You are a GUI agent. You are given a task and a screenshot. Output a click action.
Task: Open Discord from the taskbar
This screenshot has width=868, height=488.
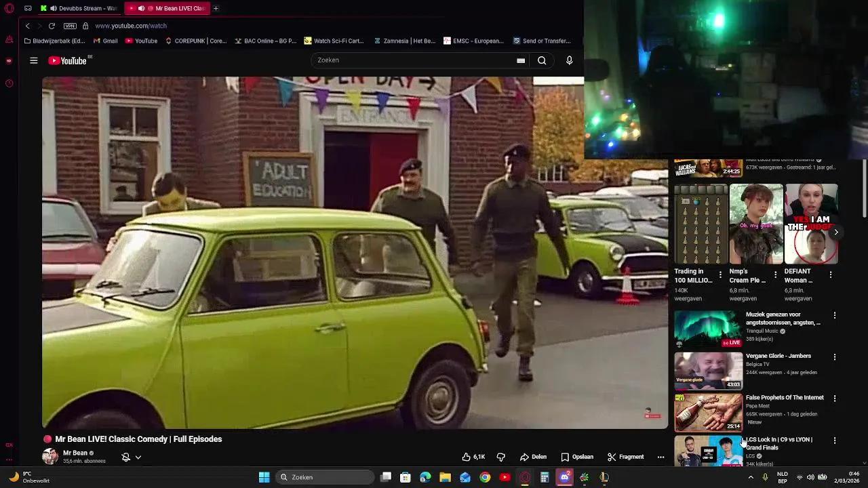[x=564, y=477]
